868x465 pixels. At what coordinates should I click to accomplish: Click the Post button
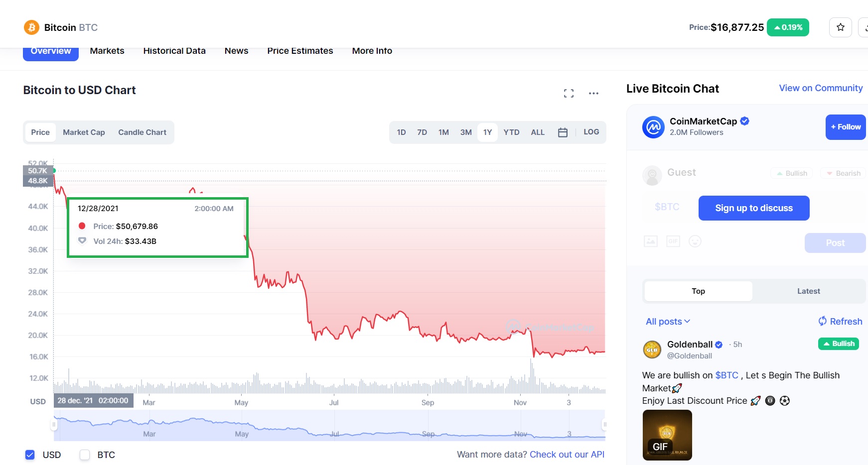[835, 243]
